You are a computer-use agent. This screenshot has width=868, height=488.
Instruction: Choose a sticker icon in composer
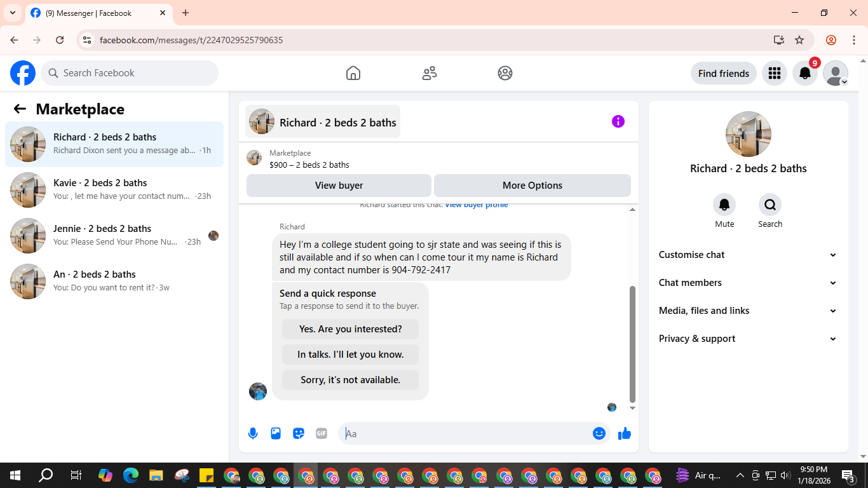[299, 433]
